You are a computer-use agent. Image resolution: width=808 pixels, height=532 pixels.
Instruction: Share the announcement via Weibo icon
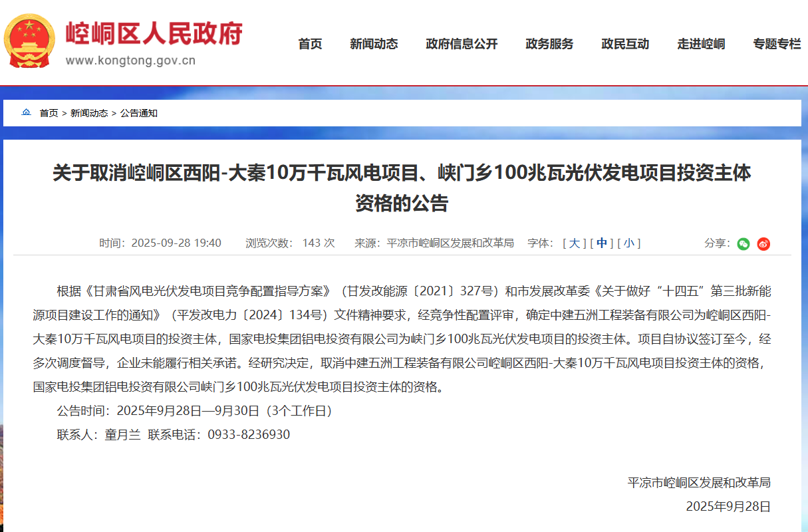pos(763,243)
